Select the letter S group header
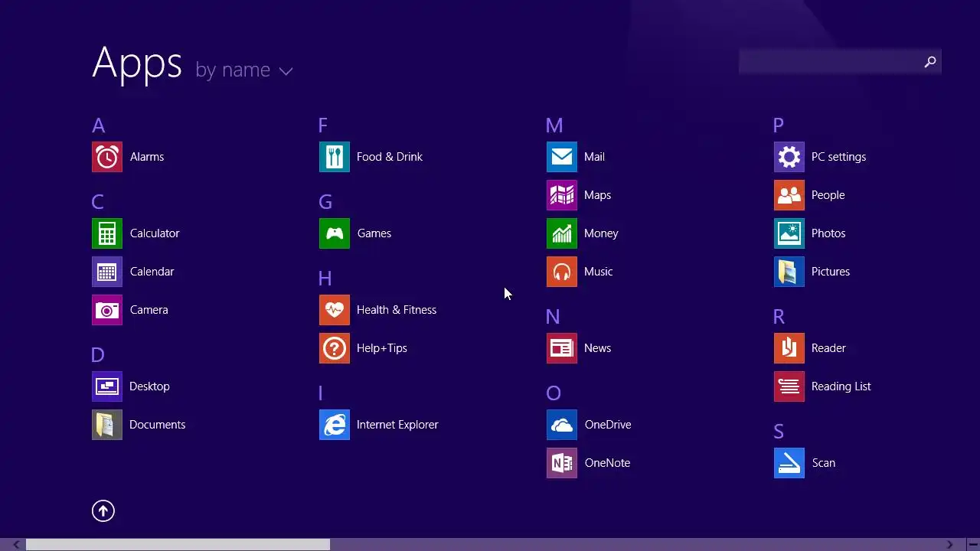This screenshot has height=551, width=980. [779, 432]
